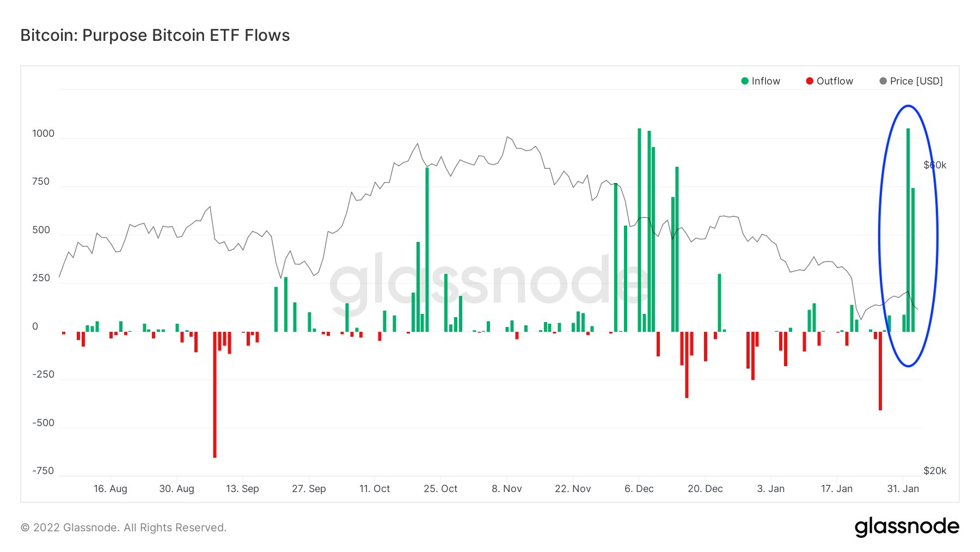Click the tallest green bar inside blue ellipse
The height and width of the screenshot is (552, 980).
click(x=908, y=229)
